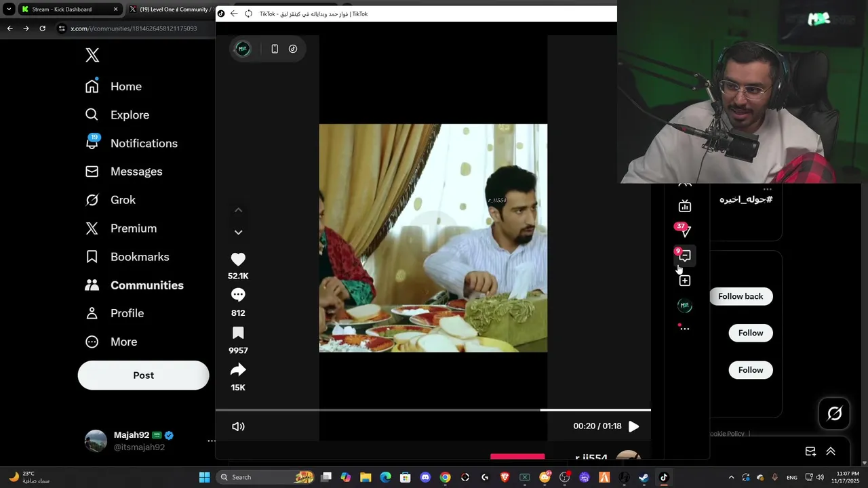This screenshot has height=488, width=868.
Task: Open Notifications with 19 badge
Action: coord(131,144)
